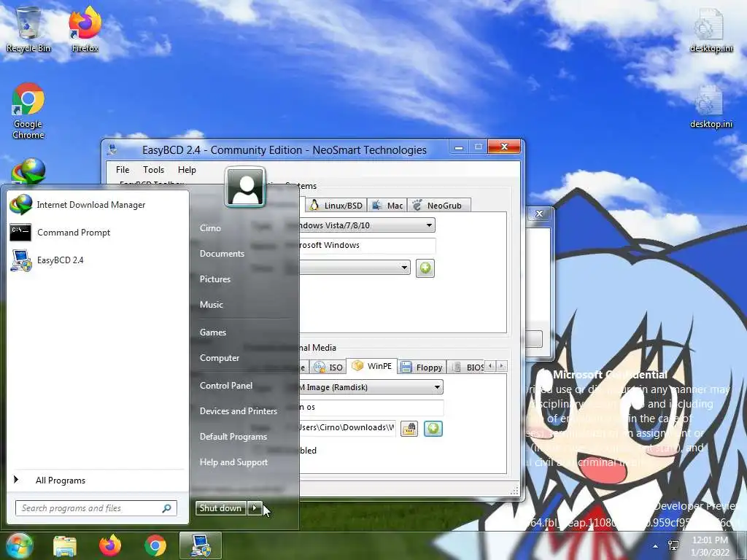Open the Help menu in EasyBCD
Viewport: 747px width, 560px height.
pos(187,170)
